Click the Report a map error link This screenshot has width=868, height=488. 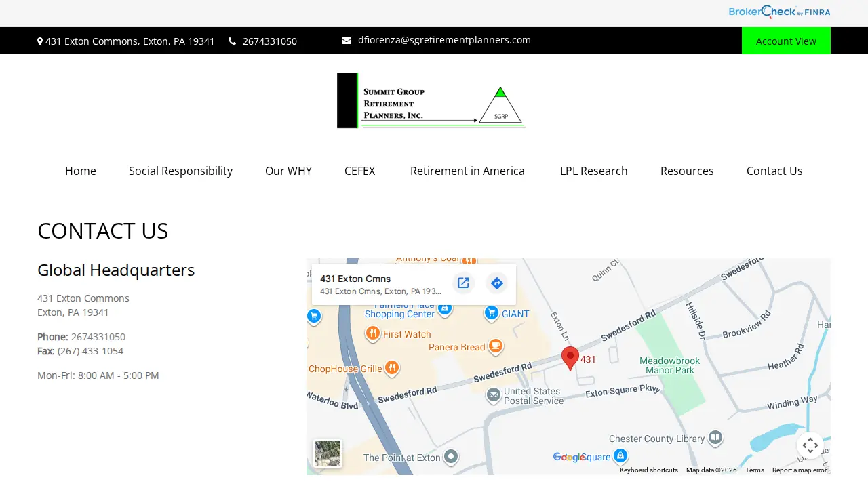coord(800,470)
